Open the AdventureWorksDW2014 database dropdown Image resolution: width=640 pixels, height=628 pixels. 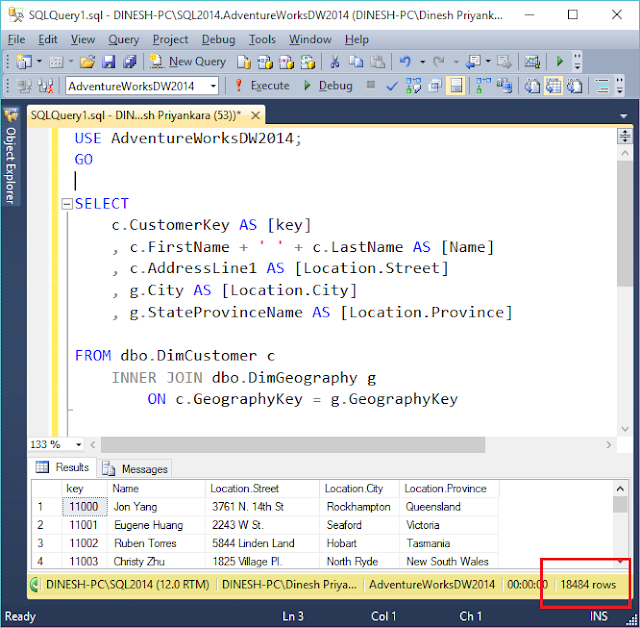213,86
